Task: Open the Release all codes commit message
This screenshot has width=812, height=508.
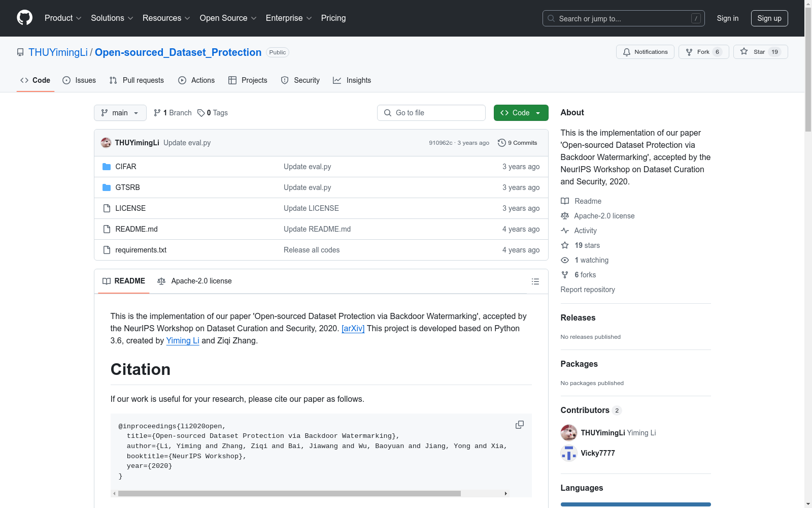Action: (x=312, y=250)
